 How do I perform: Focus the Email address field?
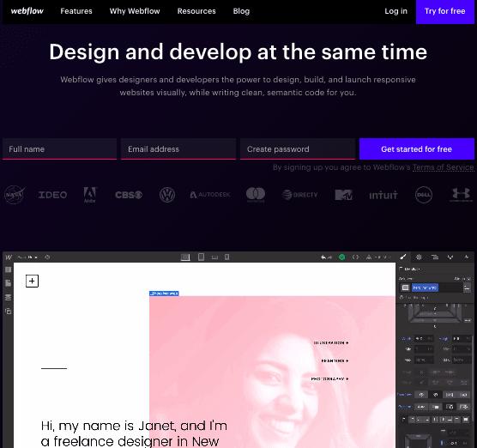click(x=178, y=149)
